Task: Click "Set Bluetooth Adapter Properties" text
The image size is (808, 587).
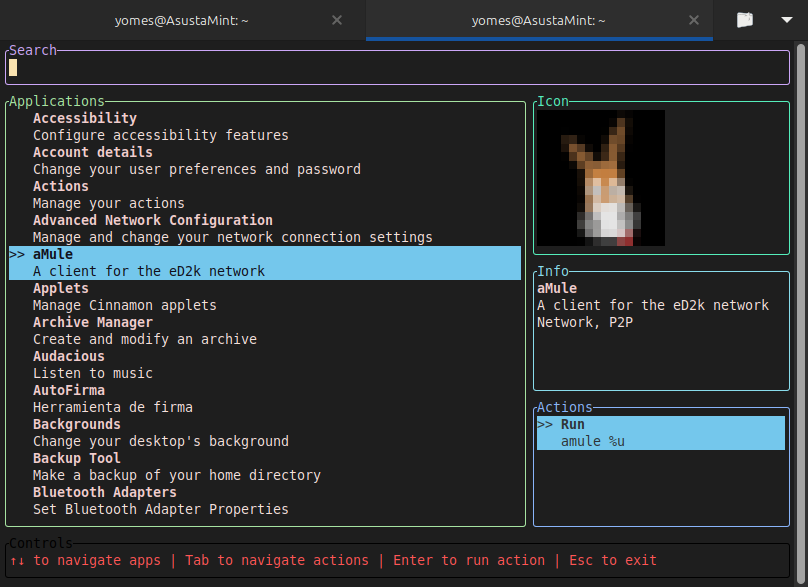Action: click(x=161, y=509)
